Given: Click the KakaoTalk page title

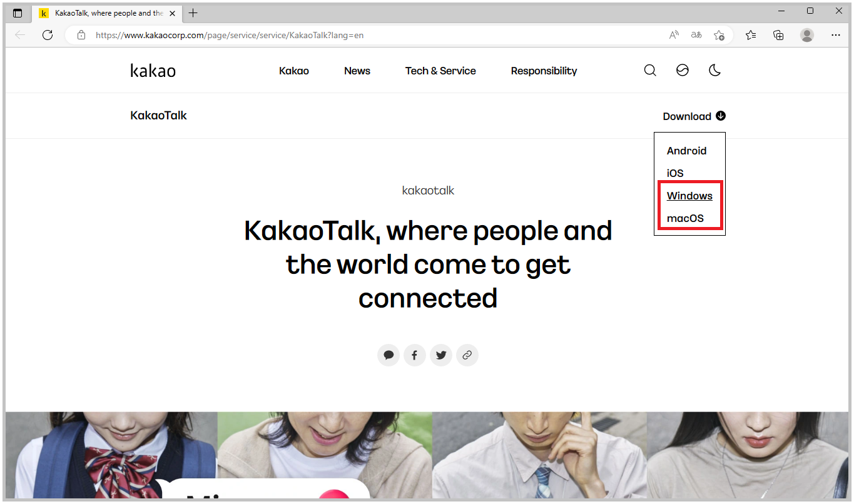Looking at the screenshot, I should [x=159, y=116].
